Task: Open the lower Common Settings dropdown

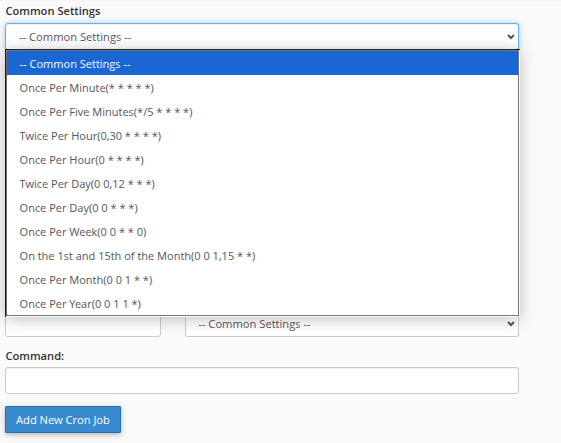Action: (352, 324)
